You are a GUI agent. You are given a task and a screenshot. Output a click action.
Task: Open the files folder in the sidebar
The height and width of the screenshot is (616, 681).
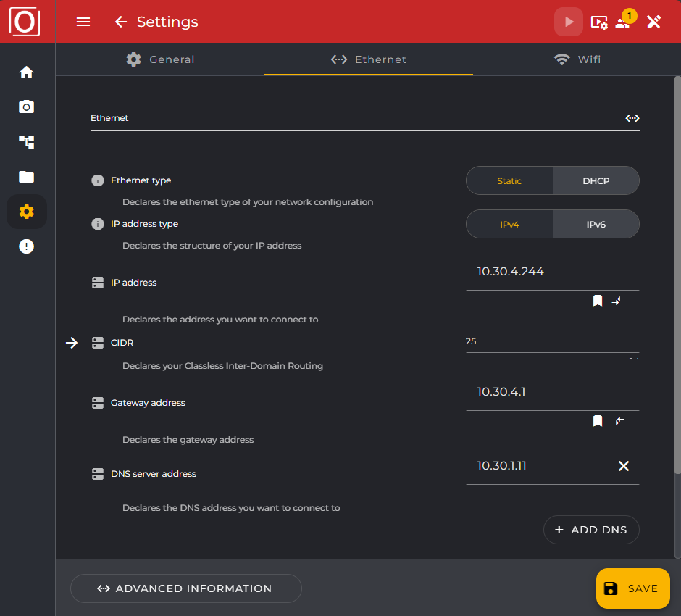26,176
